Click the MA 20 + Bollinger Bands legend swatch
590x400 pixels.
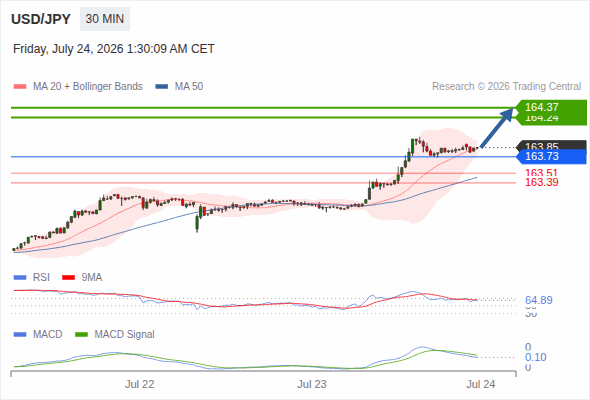coord(20,87)
